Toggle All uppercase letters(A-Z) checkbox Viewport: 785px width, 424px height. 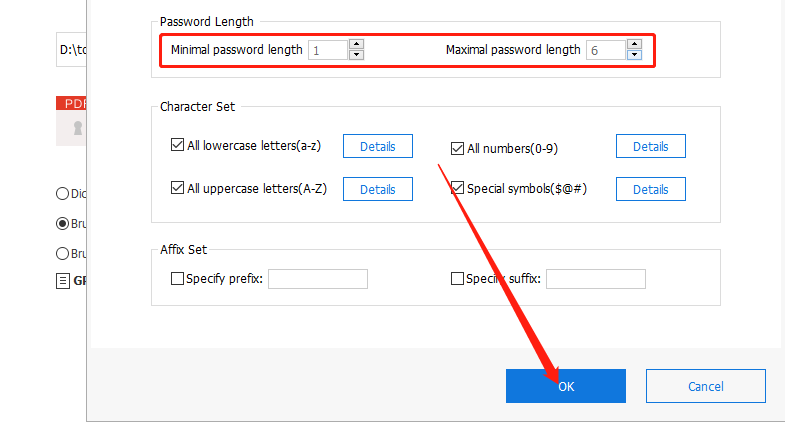pos(178,187)
